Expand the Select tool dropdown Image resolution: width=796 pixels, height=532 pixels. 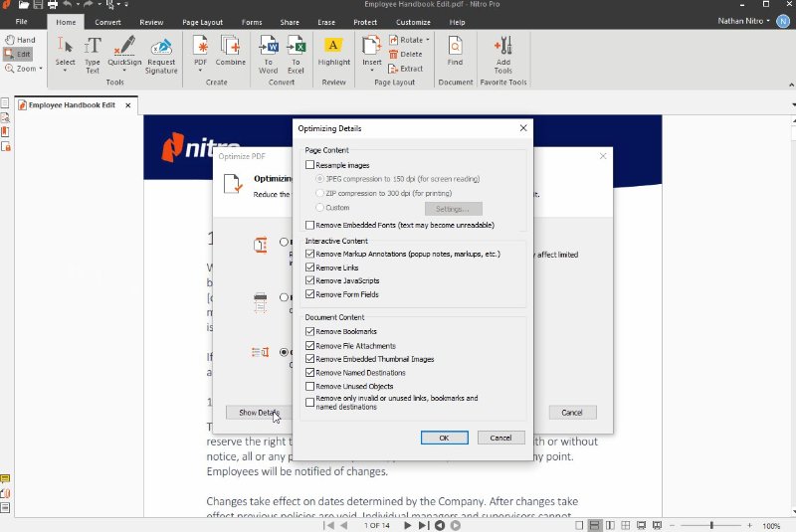click(65, 71)
